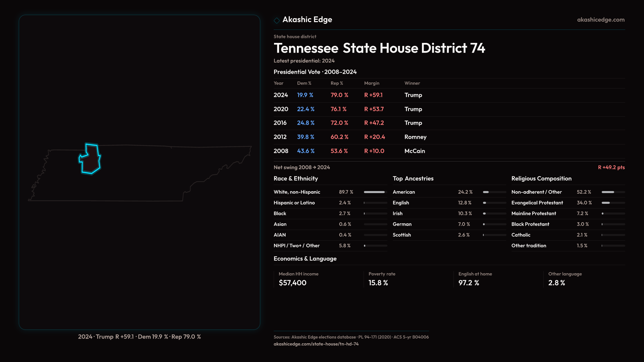Click the White, non-Hispanic percentage bar

click(375, 192)
